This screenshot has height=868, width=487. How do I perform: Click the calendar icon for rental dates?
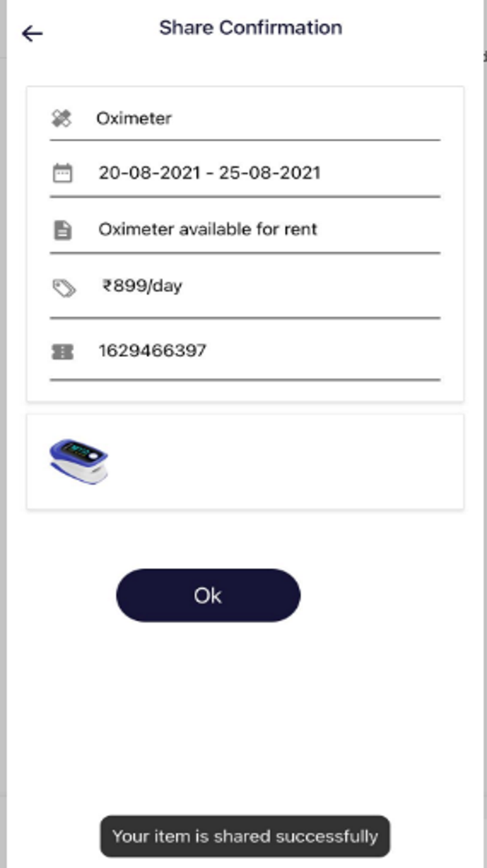tap(62, 173)
